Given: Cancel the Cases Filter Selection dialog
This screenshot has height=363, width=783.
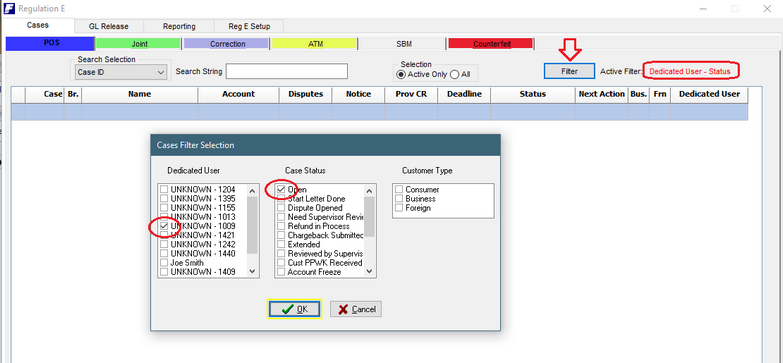Looking at the screenshot, I should tap(356, 309).
